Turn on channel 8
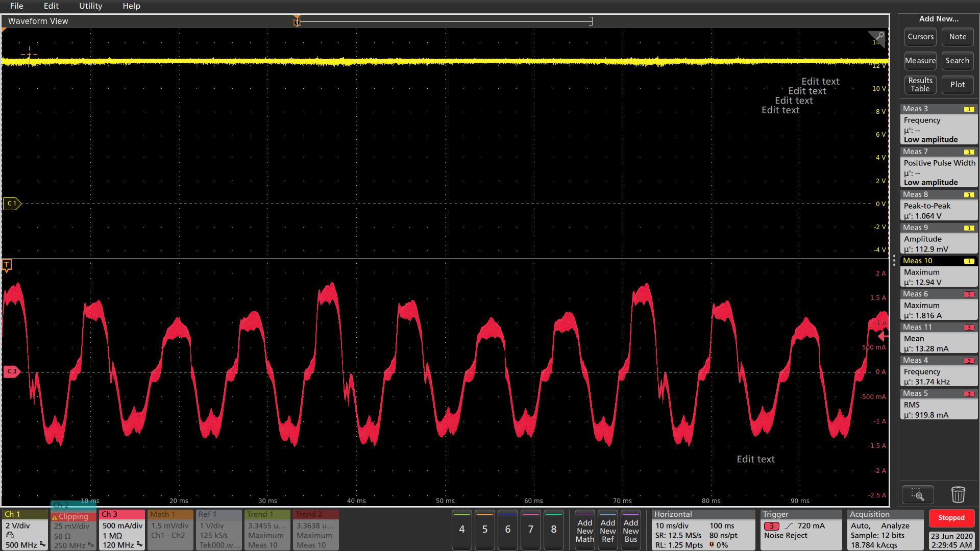 coord(554,530)
